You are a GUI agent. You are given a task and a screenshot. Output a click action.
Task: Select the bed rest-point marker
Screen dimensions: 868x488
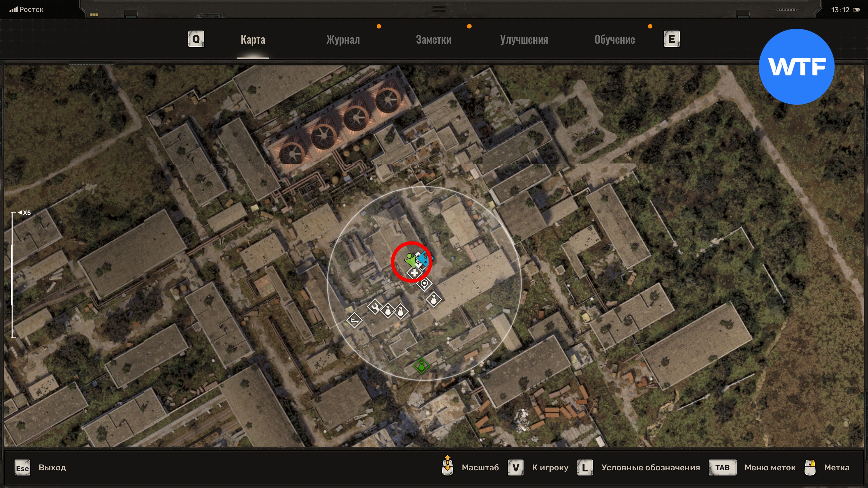pyautogui.click(x=354, y=320)
